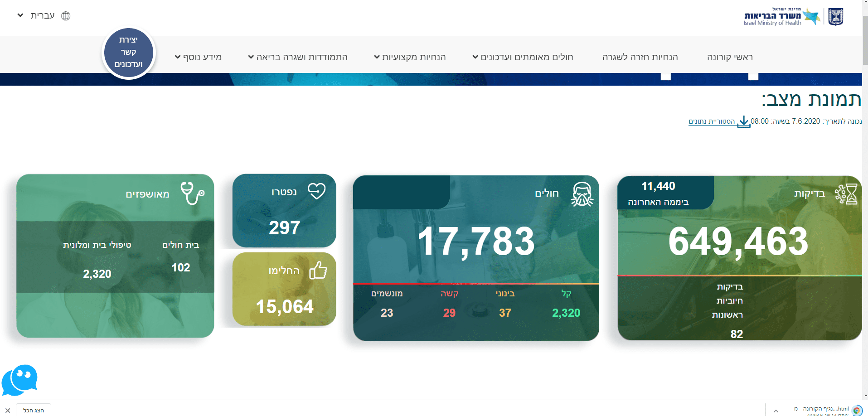Expand the התמודדות ושגרה בריאה menu
The width and height of the screenshot is (868, 416).
point(298,57)
